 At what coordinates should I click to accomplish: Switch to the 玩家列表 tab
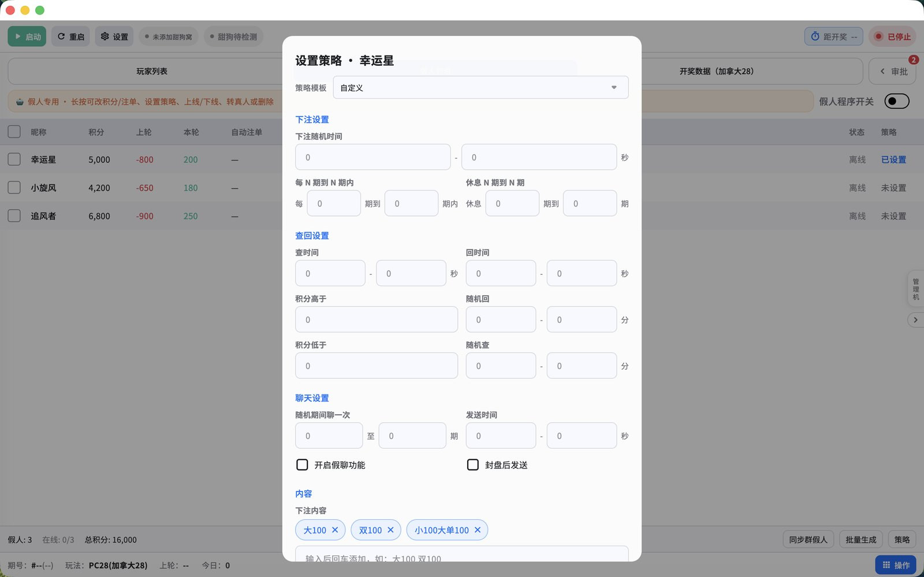(152, 71)
